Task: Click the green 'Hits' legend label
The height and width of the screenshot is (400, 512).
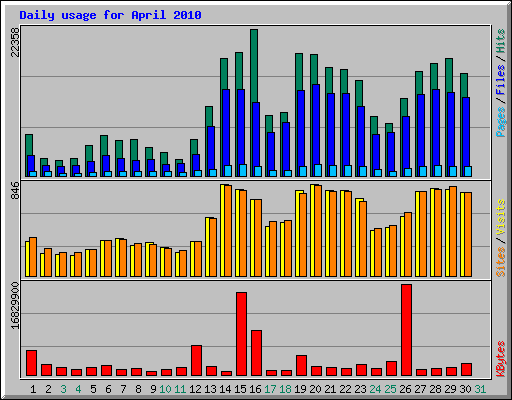Action: pos(500,41)
